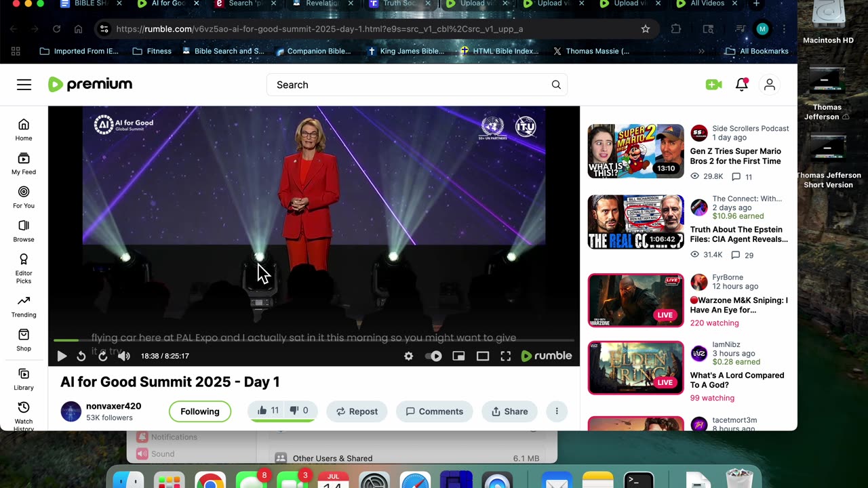Rewind the video with the back-skip icon

[81, 356]
